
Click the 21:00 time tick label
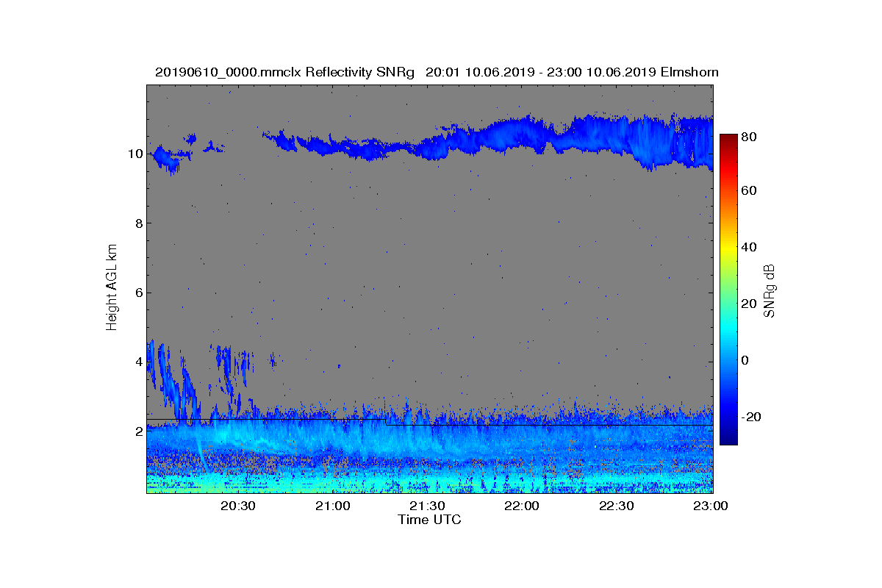pos(332,506)
